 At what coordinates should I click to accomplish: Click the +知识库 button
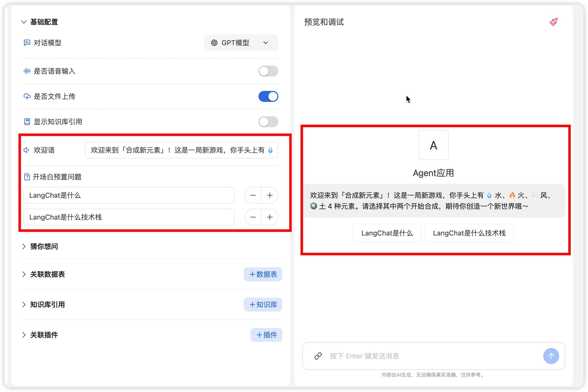point(263,305)
